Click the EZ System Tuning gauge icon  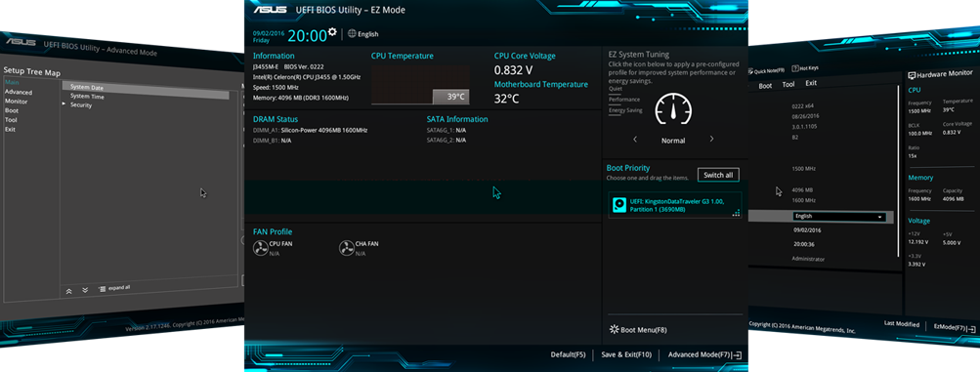tap(673, 109)
